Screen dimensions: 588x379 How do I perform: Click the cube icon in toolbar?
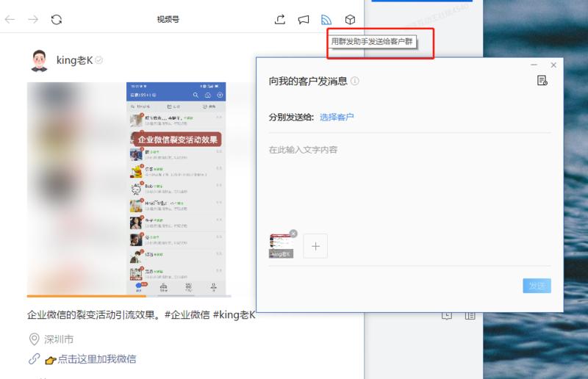coord(350,20)
